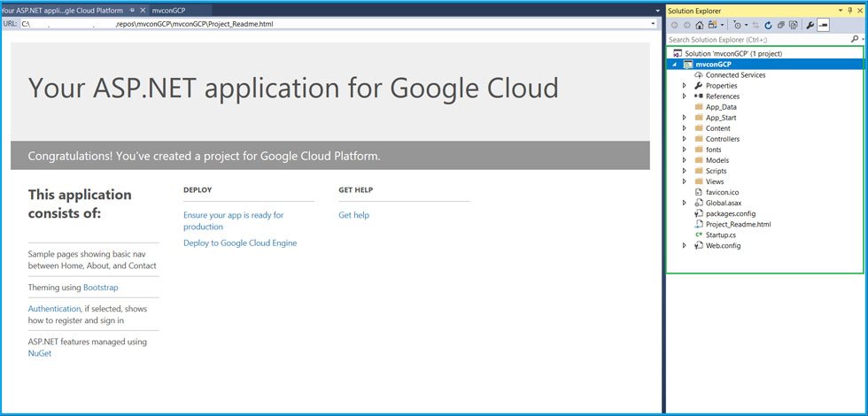Click Collapse All icon in Solution Explorer
This screenshot has width=868, height=416.
click(x=780, y=26)
